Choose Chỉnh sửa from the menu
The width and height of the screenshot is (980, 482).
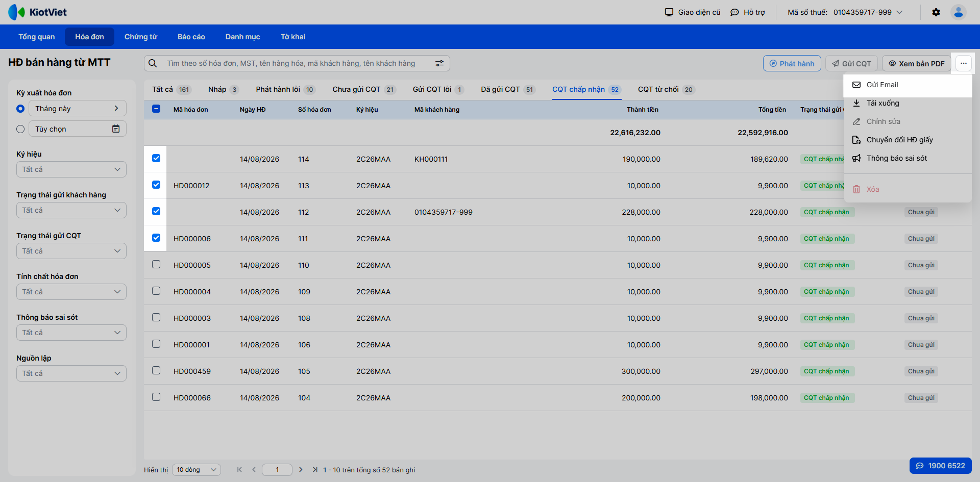pos(908,121)
